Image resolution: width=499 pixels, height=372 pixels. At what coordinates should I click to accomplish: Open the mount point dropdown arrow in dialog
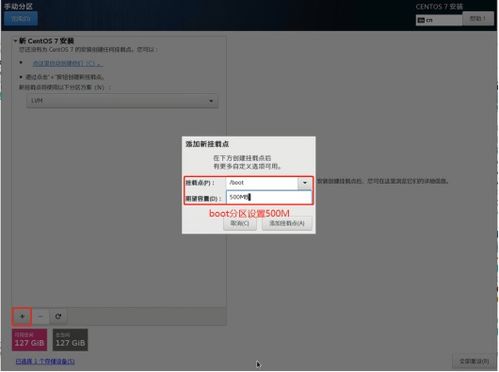point(305,183)
